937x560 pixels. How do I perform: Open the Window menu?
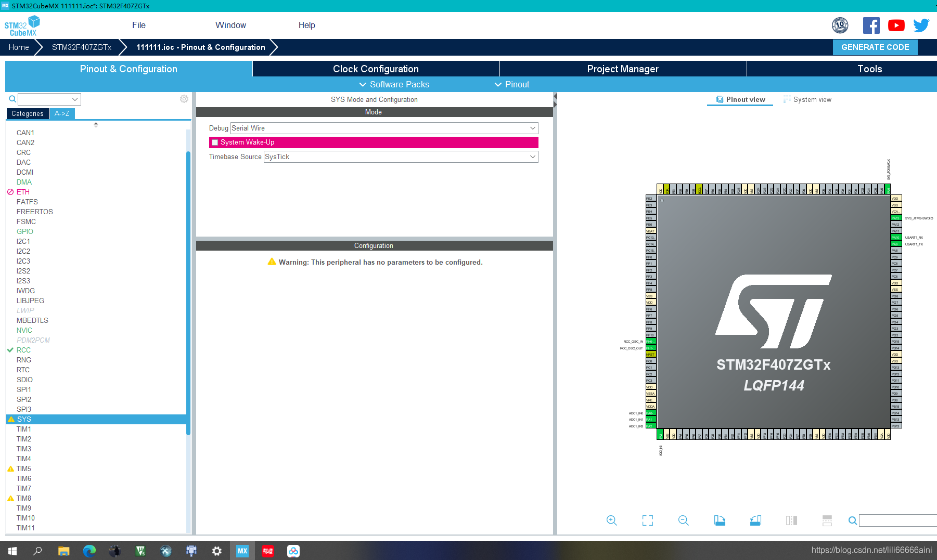(x=230, y=25)
